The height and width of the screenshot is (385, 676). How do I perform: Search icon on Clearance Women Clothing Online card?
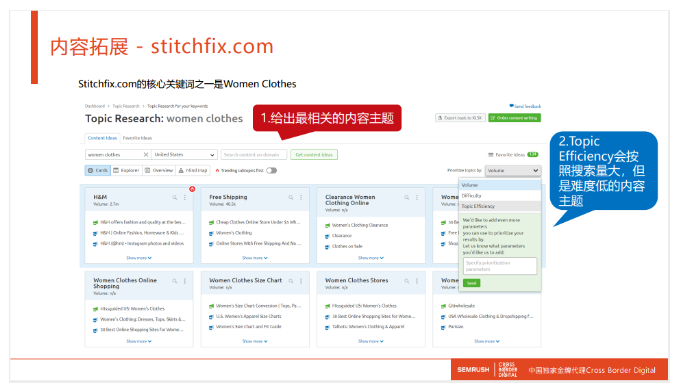click(x=407, y=197)
